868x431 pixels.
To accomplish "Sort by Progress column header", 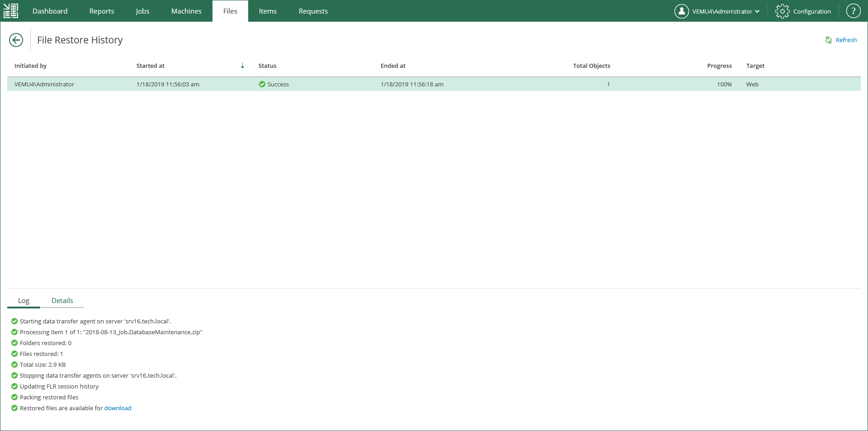I will [719, 66].
